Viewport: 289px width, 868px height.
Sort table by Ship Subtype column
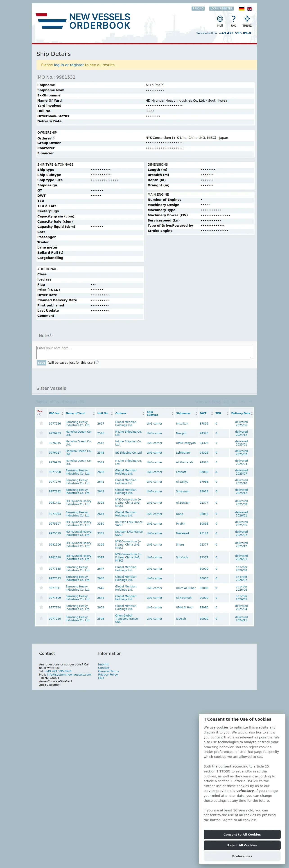pyautogui.click(x=160, y=413)
